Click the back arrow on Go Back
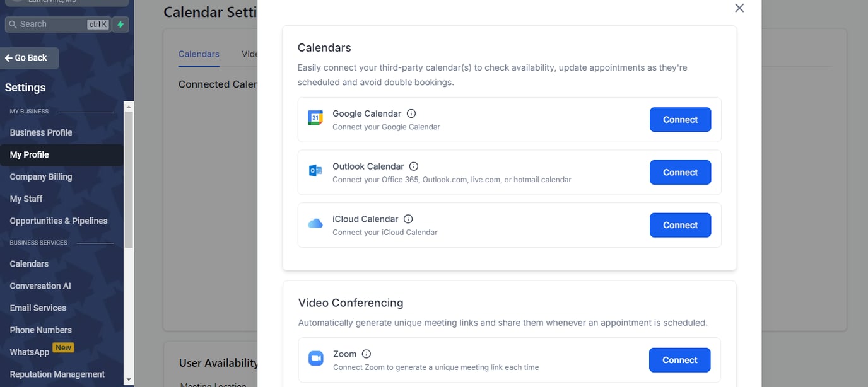This screenshot has height=387, width=868. [8, 57]
